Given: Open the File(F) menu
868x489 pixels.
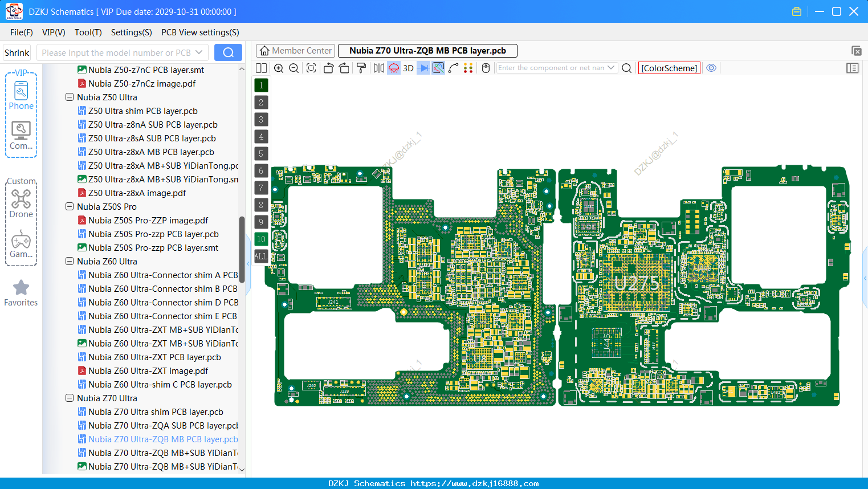Looking at the screenshot, I should click(x=22, y=32).
